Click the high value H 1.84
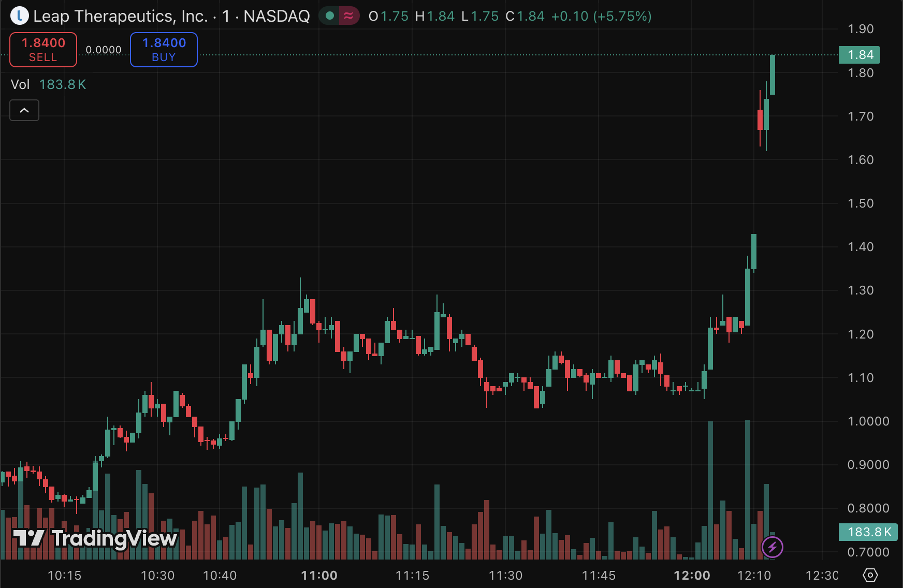This screenshot has width=903, height=588. coord(435,16)
